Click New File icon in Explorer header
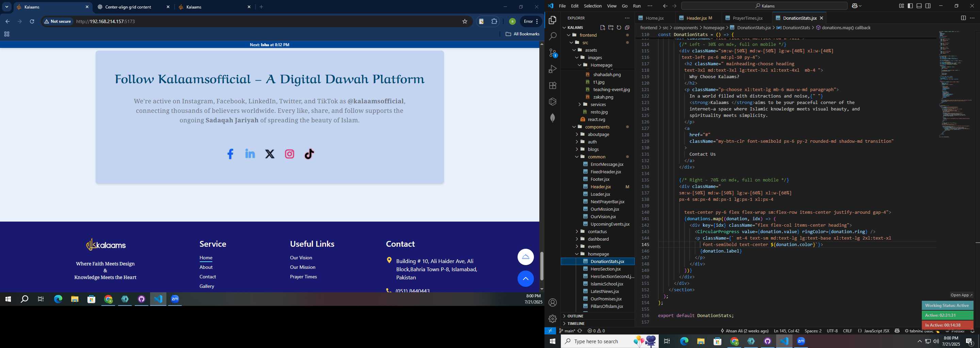The image size is (980, 348). [603, 27]
